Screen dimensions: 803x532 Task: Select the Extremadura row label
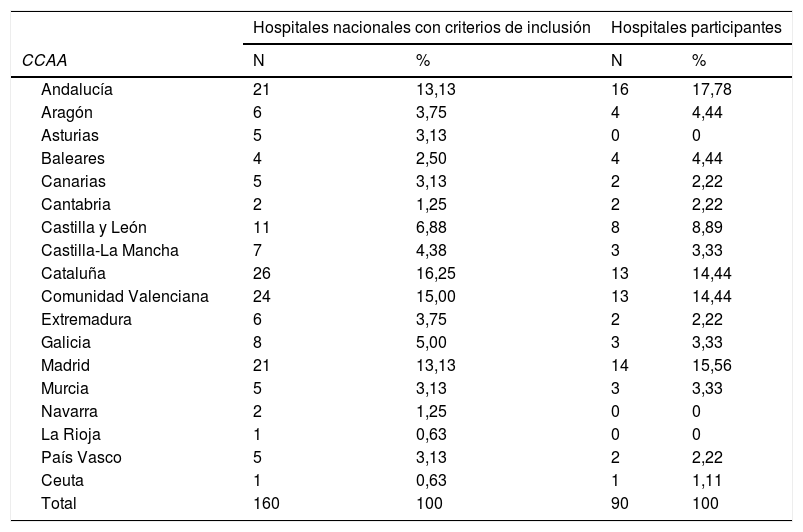click(87, 320)
